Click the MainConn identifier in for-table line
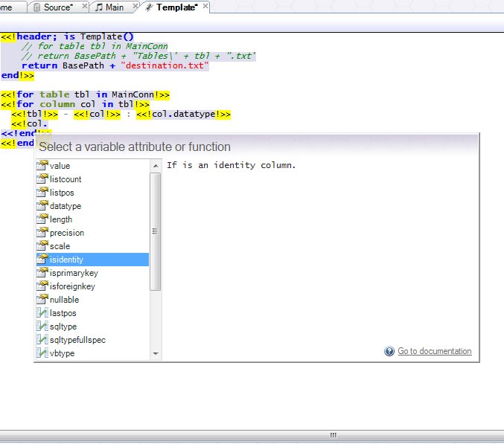The height and width of the screenshot is (444, 504). coord(133,94)
